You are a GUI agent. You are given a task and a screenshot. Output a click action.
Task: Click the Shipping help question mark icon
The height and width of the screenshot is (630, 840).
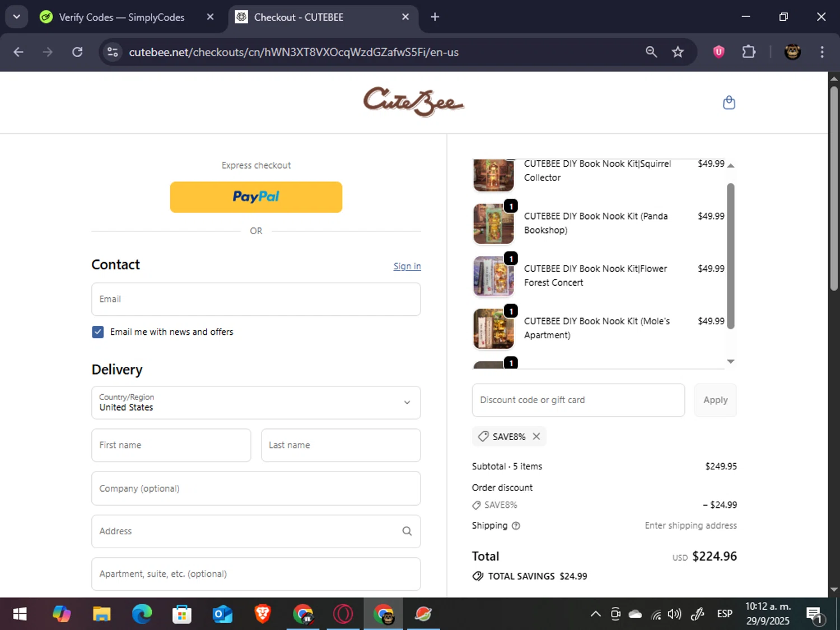tap(516, 526)
